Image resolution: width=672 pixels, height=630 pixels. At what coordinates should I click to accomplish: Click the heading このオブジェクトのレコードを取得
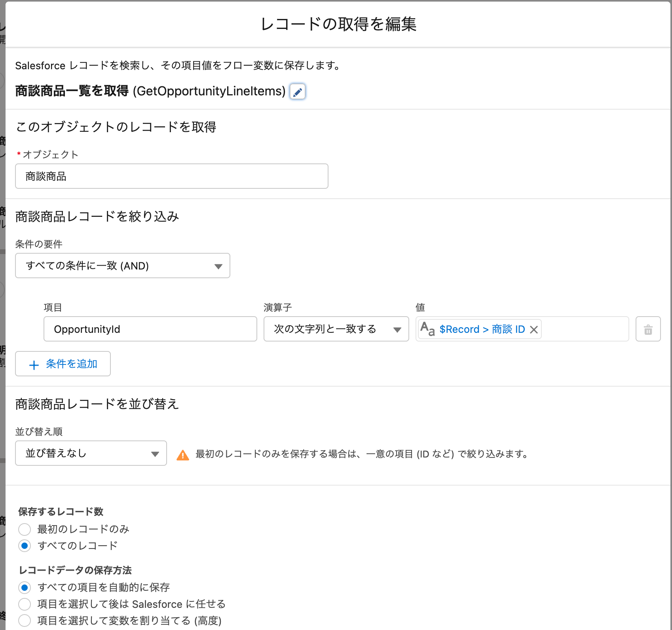click(116, 127)
